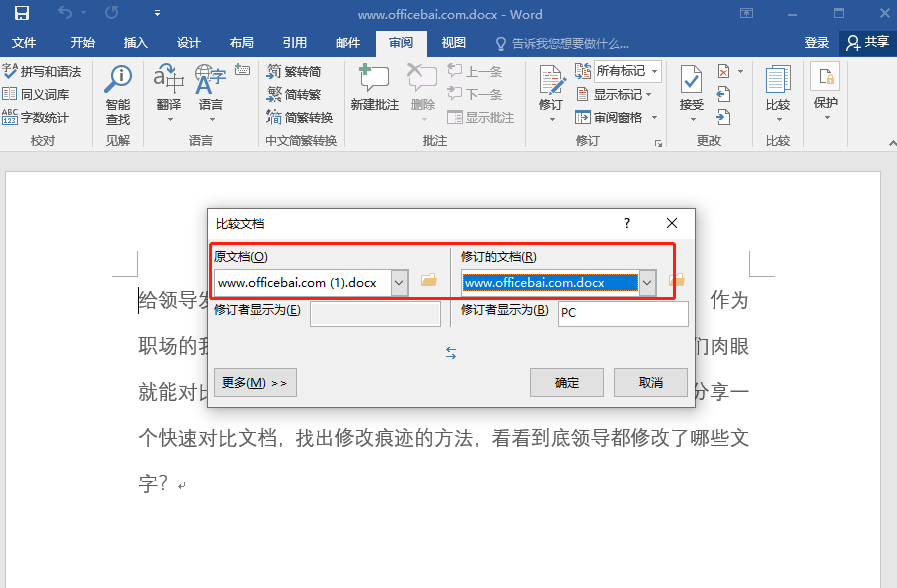Open the 保护 protect menu
Screen dimensions: 897x588
825,92
